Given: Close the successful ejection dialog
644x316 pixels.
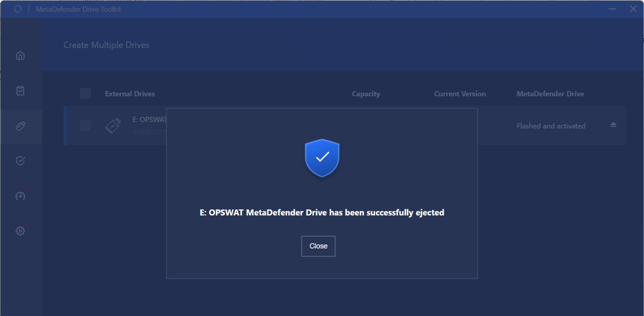Looking at the screenshot, I should click(x=318, y=246).
